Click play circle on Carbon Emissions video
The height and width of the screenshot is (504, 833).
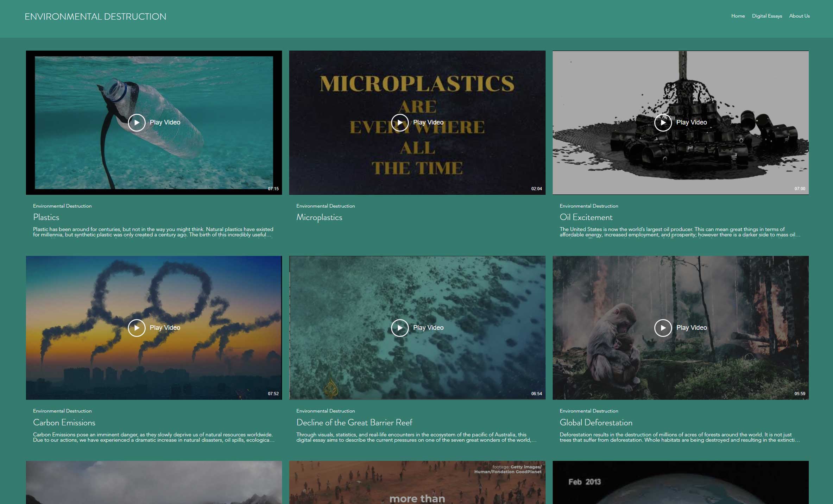click(137, 328)
